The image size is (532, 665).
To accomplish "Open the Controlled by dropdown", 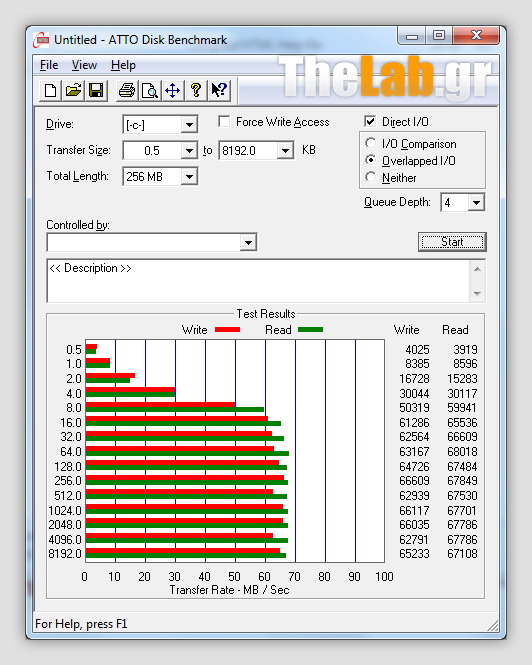I will point(152,243).
